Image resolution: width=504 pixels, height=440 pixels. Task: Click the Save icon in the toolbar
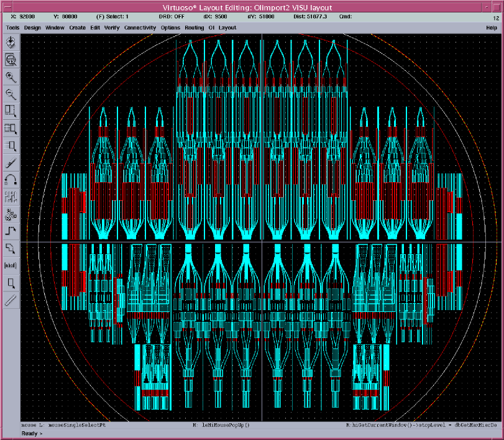(x=11, y=42)
